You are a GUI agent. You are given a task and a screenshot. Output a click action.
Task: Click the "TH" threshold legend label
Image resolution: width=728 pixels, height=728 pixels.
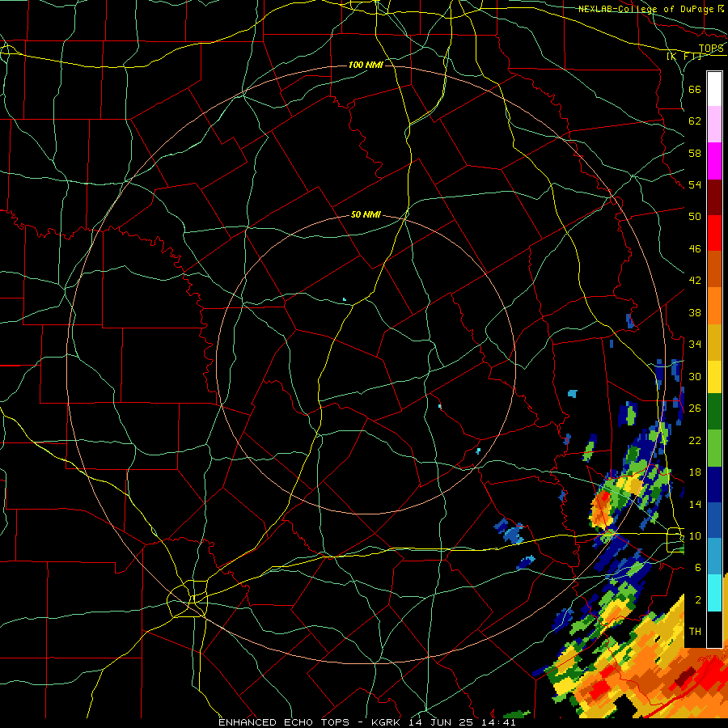click(695, 632)
